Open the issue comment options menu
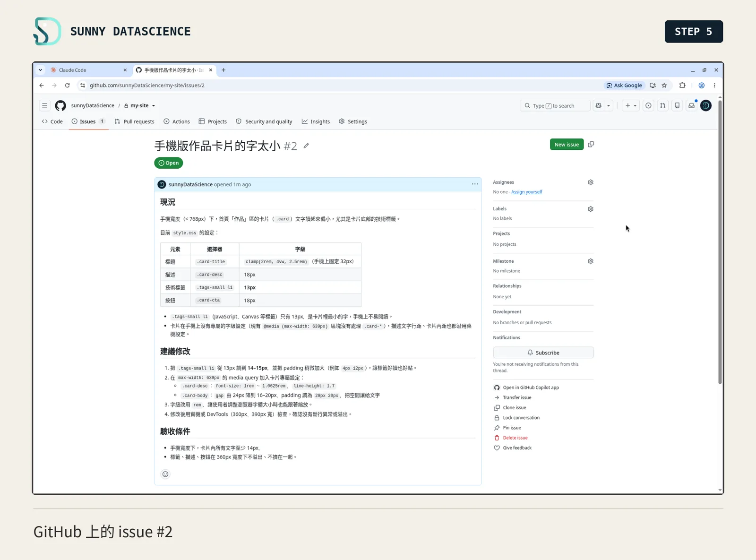Image resolution: width=756 pixels, height=560 pixels. [x=475, y=184]
